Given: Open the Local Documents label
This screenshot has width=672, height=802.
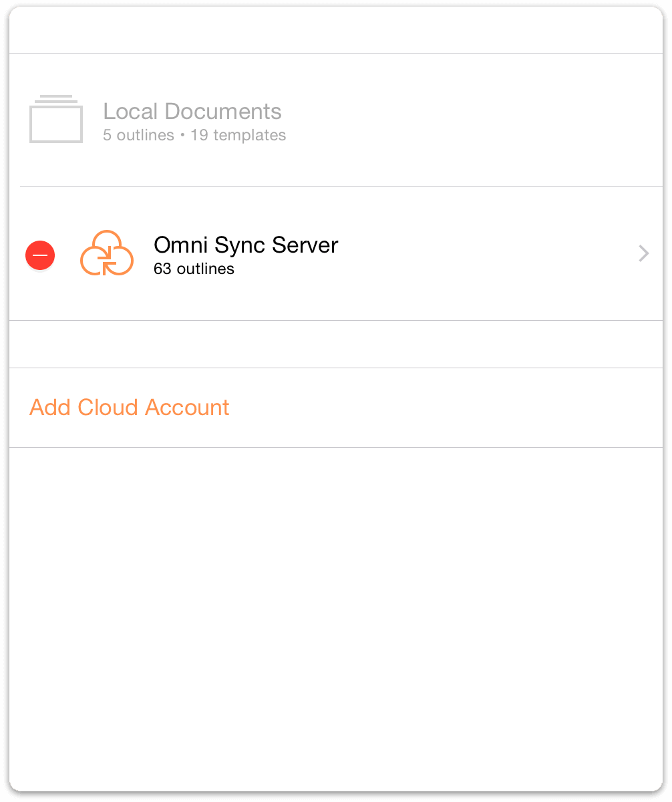Looking at the screenshot, I should pyautogui.click(x=192, y=111).
